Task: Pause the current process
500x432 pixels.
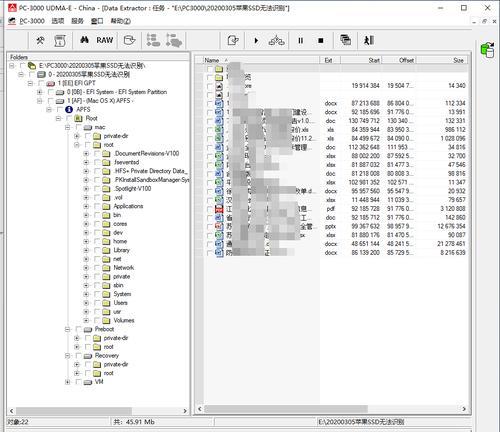Action: (300, 41)
